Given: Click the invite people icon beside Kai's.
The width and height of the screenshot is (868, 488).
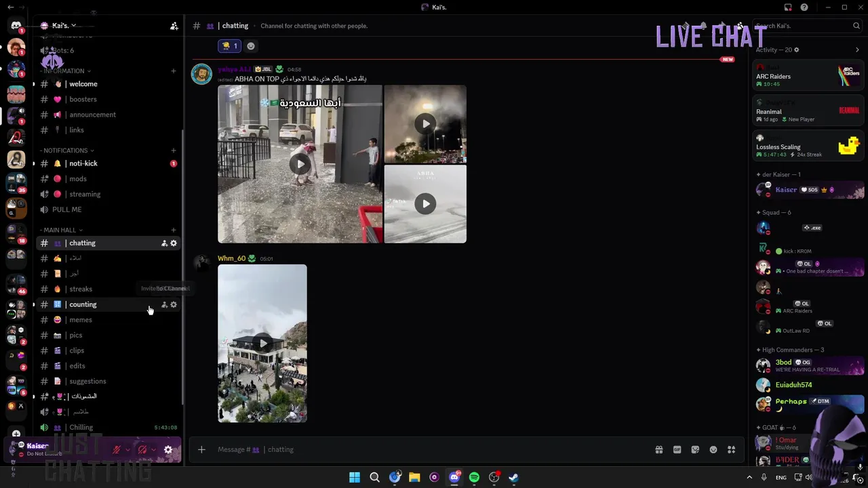Looking at the screenshot, I should tap(174, 26).
